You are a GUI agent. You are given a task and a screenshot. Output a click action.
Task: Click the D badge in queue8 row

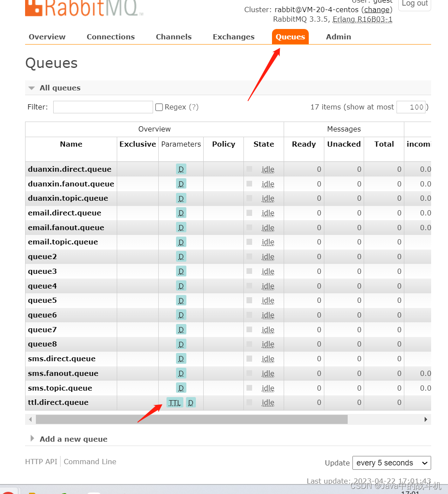(181, 344)
